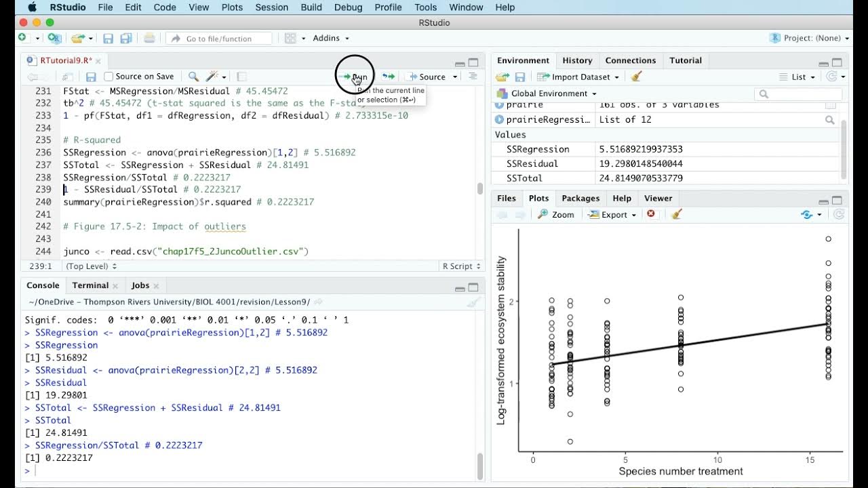Click the Re-run previous code icon
Image resolution: width=868 pixels, height=488 pixels.
pos(388,77)
